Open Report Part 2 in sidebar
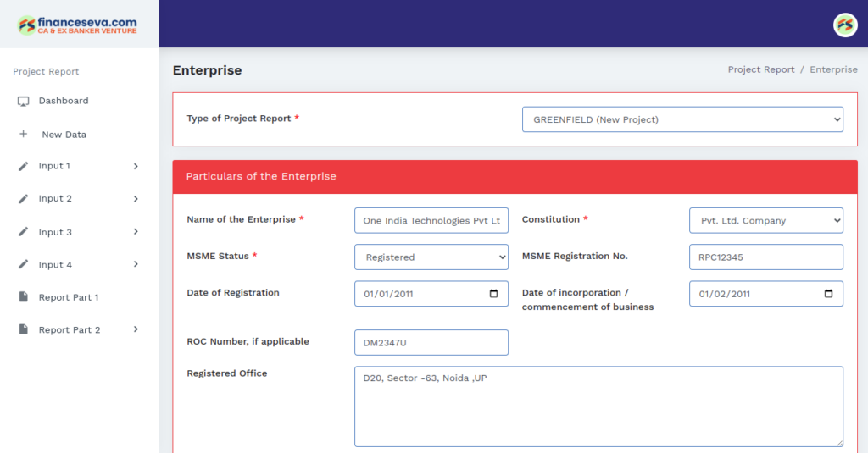Screen dimensions: 868x453 pyautogui.click(x=70, y=330)
